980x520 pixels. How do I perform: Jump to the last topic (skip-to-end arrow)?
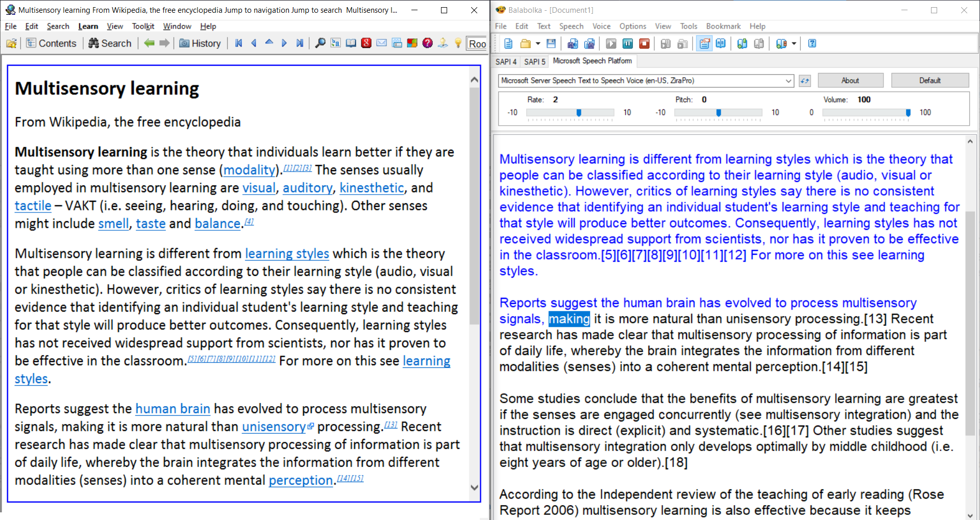point(300,43)
